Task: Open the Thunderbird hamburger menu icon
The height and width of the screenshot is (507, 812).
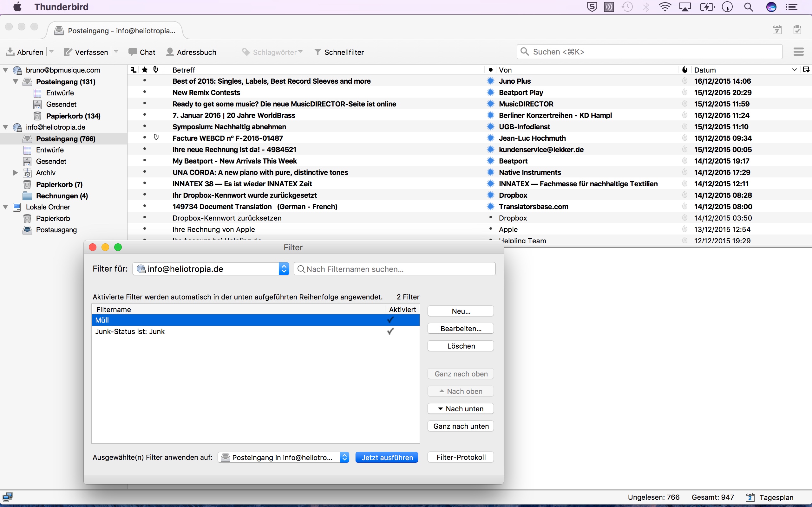Action: (x=799, y=52)
